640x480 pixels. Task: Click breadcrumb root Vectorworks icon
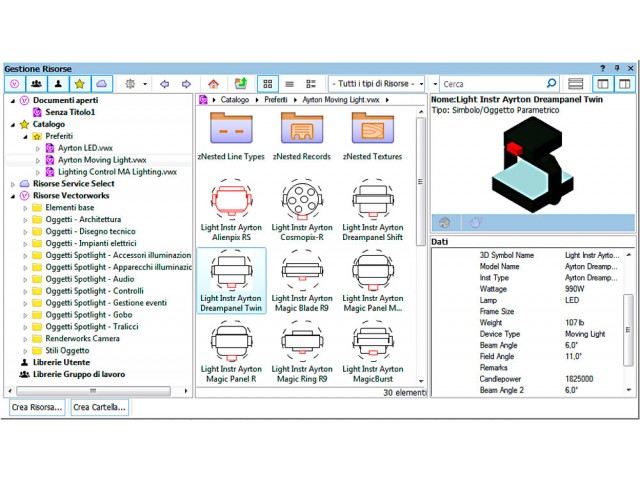(x=203, y=100)
